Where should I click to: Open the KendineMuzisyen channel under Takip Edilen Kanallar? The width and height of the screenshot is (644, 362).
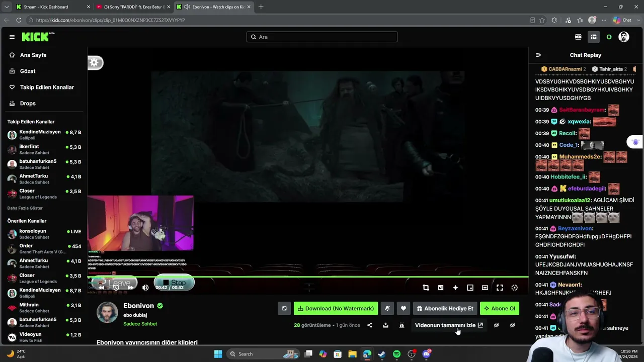click(44, 135)
